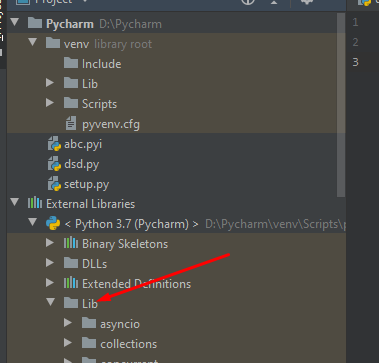Screen dimensions: 379x363
Task: Expand the asyncio package folder
Action: point(68,323)
